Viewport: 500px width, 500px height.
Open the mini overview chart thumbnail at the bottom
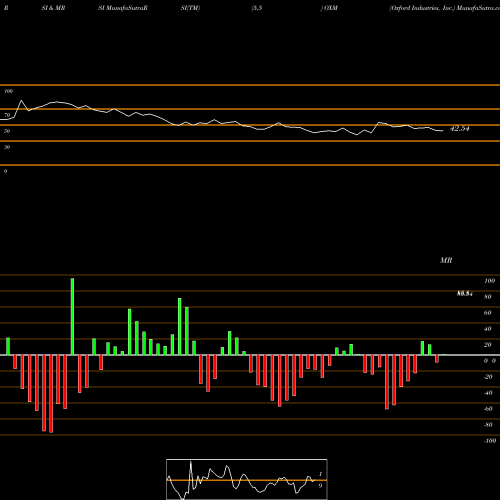[247, 479]
